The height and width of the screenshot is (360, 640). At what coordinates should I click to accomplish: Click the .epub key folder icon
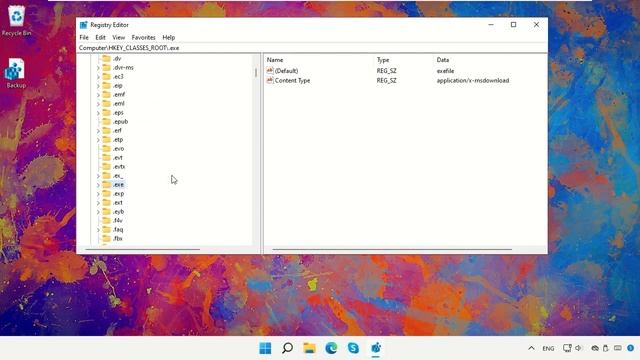point(107,121)
